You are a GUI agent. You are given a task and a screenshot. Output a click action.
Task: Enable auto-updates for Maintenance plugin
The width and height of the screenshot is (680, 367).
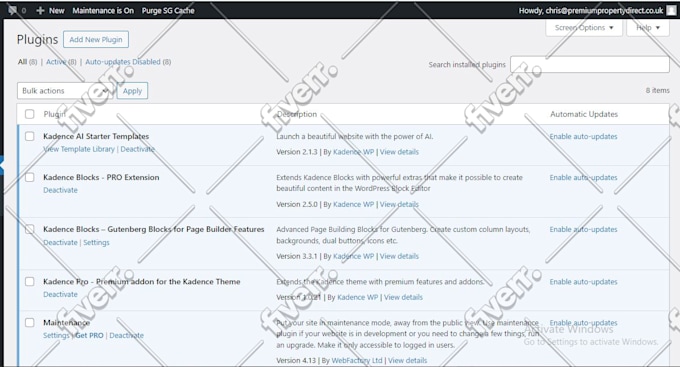click(x=583, y=323)
